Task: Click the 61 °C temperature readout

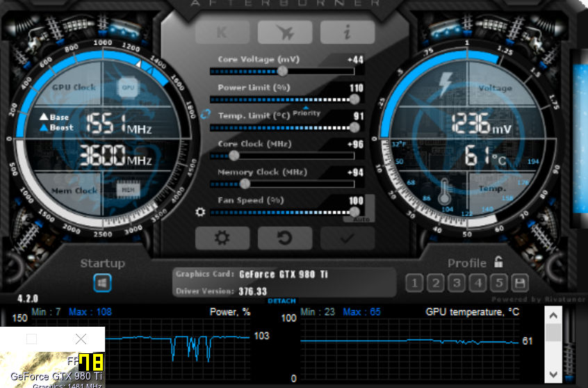Action: 485,156
